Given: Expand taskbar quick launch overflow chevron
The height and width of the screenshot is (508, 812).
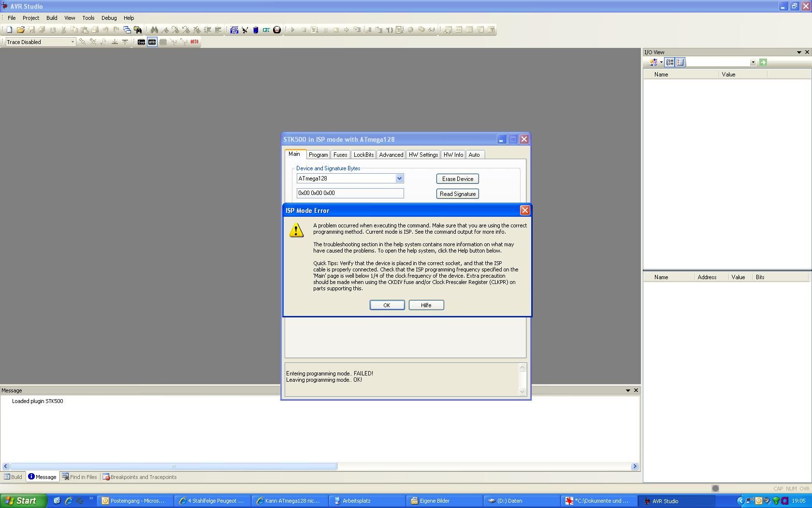Looking at the screenshot, I should [x=91, y=498].
